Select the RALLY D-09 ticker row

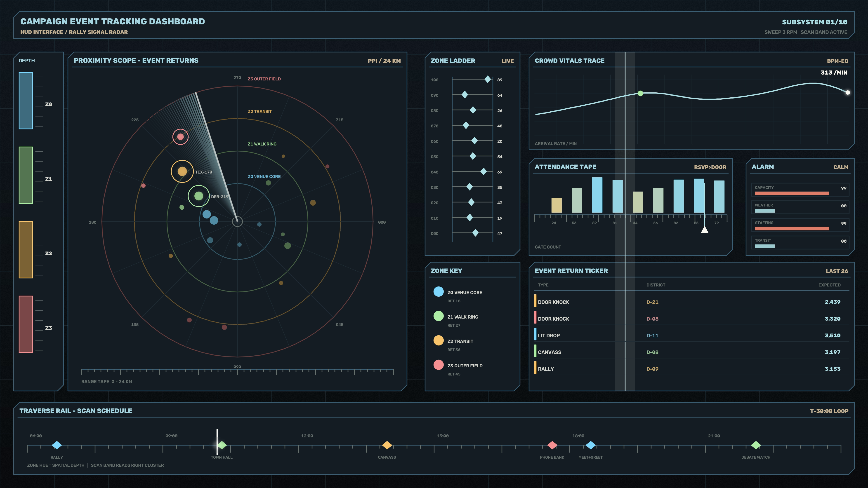pyautogui.click(x=692, y=369)
